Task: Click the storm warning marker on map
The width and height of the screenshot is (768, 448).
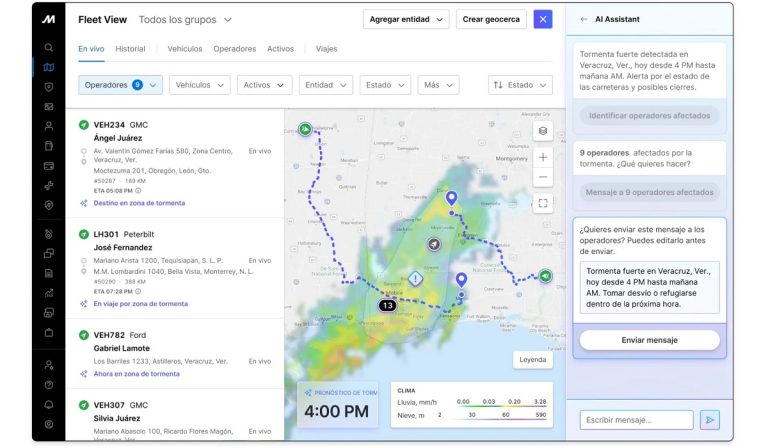Action: pyautogui.click(x=415, y=279)
